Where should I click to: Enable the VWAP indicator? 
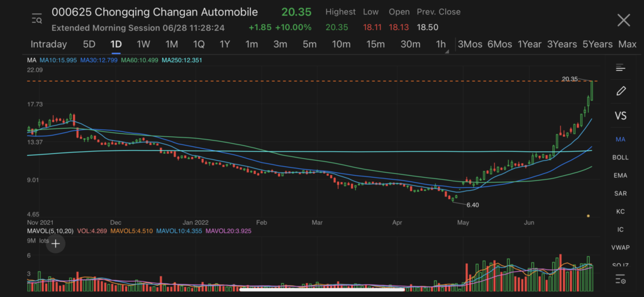pyautogui.click(x=620, y=247)
